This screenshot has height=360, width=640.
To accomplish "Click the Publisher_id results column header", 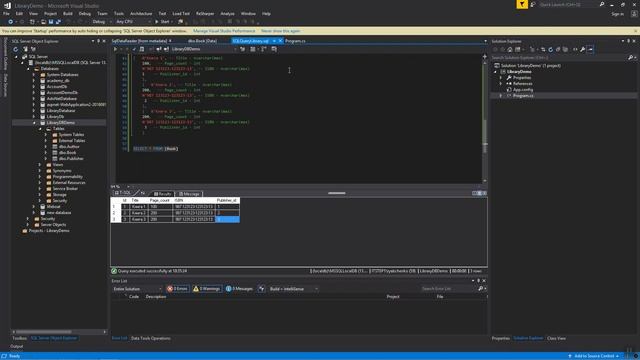I will 227,200.
